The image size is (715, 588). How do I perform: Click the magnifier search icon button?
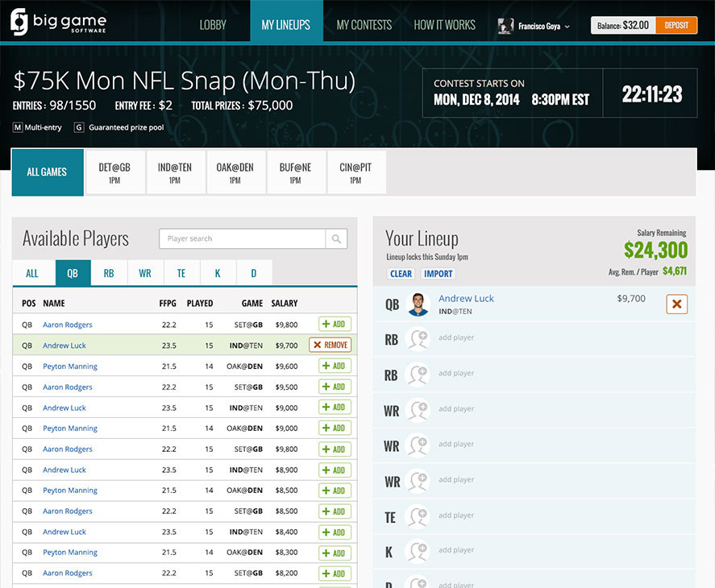pyautogui.click(x=336, y=239)
